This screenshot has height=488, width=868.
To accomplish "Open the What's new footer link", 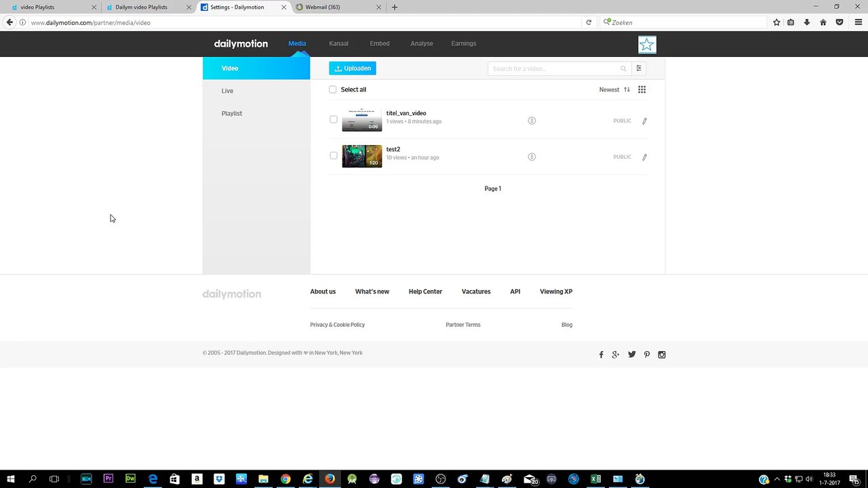I will point(372,291).
